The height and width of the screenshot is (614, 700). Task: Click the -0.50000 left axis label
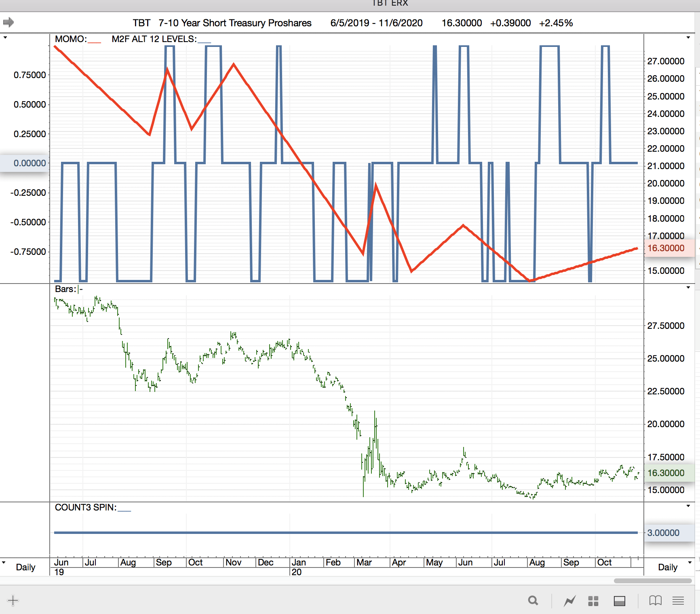tap(28, 222)
